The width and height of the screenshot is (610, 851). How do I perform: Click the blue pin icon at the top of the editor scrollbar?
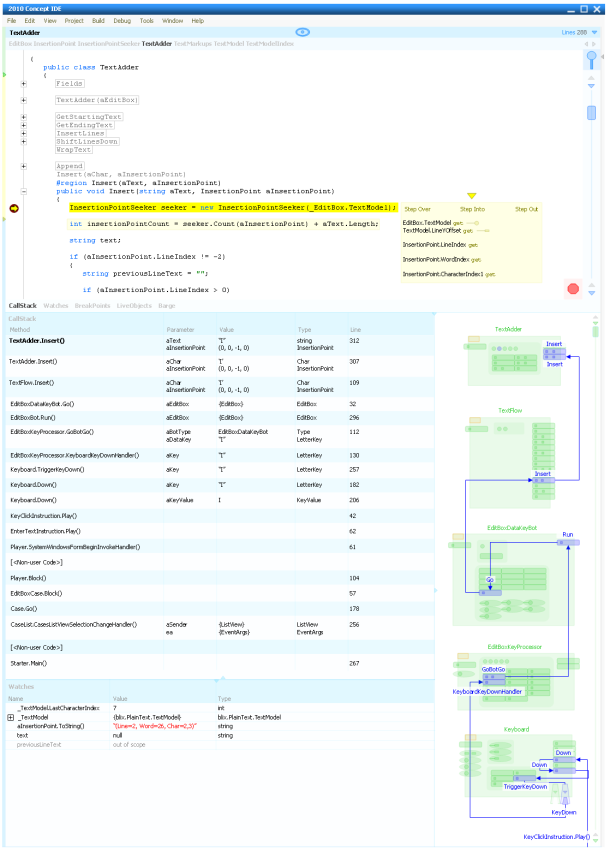click(x=592, y=59)
